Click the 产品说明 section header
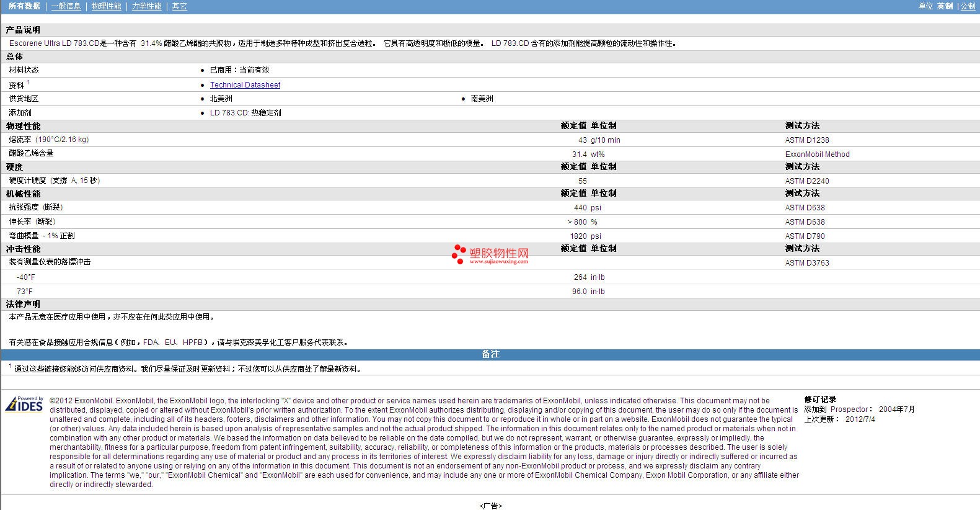This screenshot has height=510, width=980. coord(23,30)
